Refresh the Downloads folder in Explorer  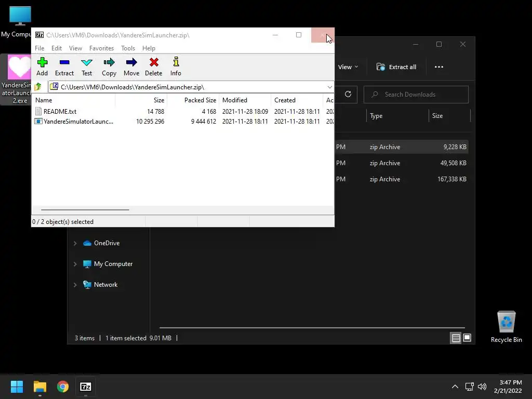click(348, 95)
